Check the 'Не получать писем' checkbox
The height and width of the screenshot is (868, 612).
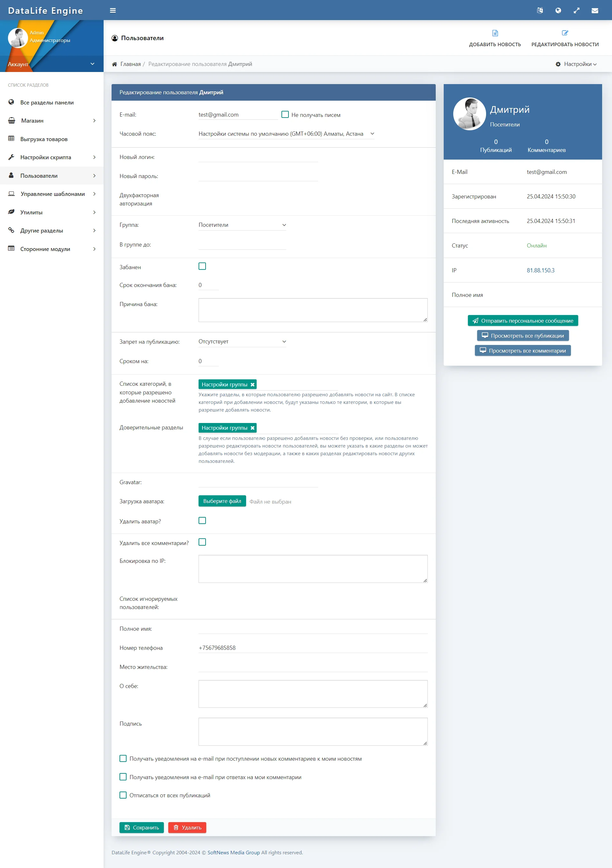click(x=285, y=115)
